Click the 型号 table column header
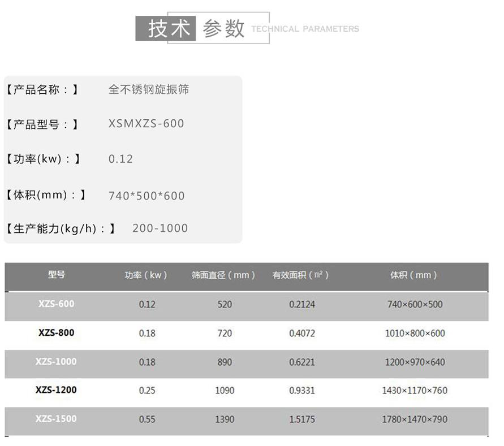 tap(55, 275)
